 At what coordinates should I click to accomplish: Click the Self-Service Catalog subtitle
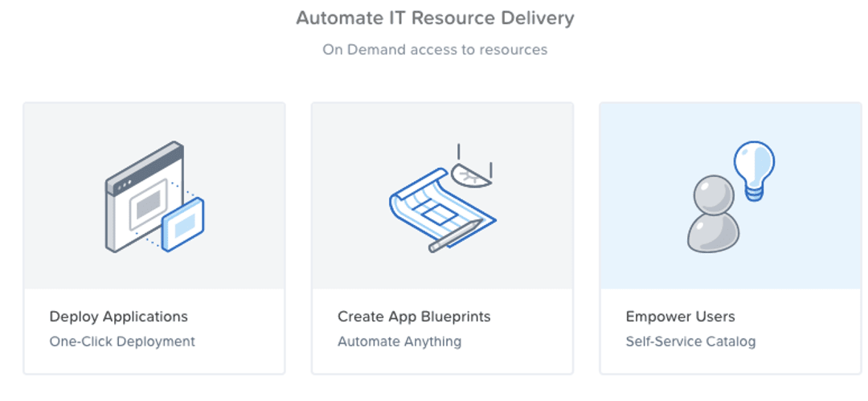[x=690, y=342]
